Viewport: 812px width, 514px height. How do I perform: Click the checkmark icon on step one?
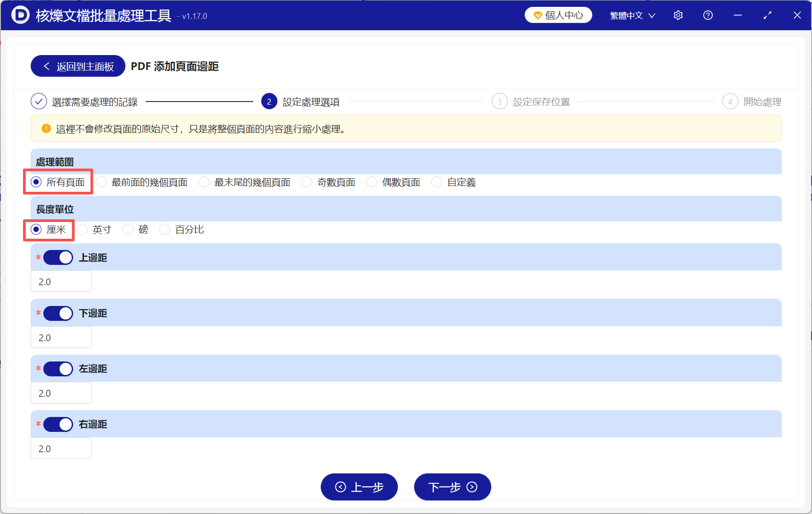tap(39, 101)
